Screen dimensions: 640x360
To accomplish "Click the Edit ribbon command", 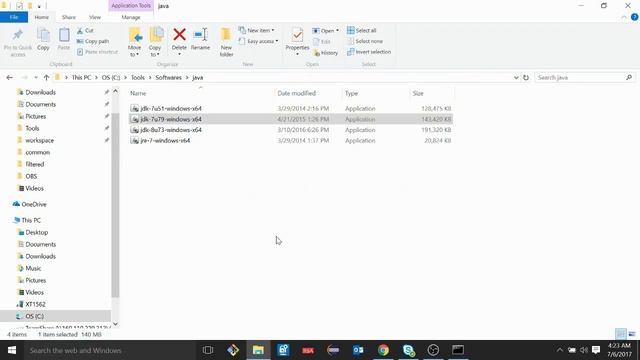I will tap(322, 42).
